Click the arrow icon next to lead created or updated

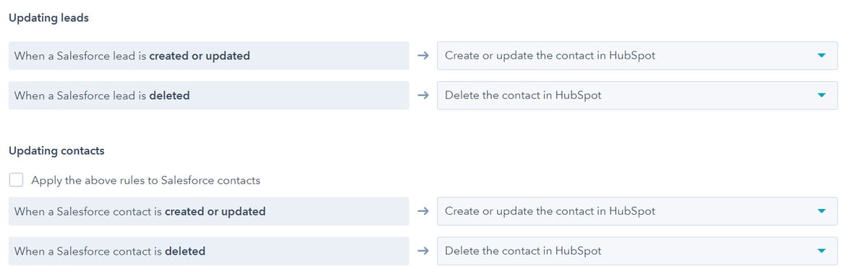(x=424, y=56)
